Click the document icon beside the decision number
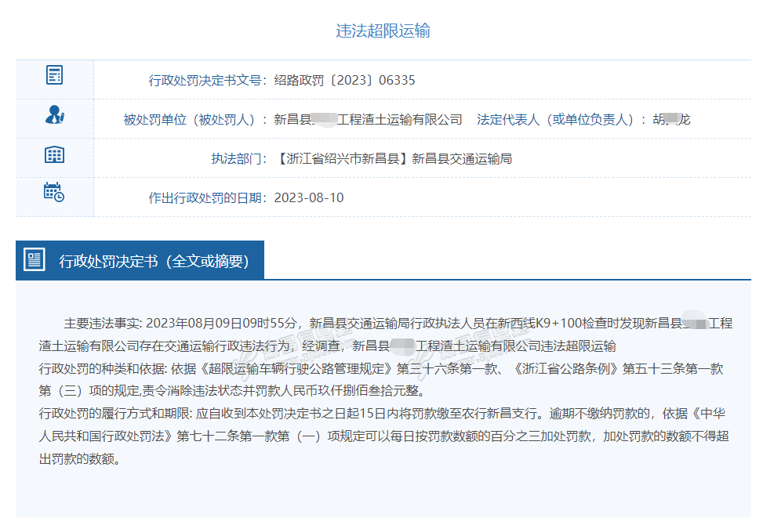The image size is (763, 532). click(54, 76)
